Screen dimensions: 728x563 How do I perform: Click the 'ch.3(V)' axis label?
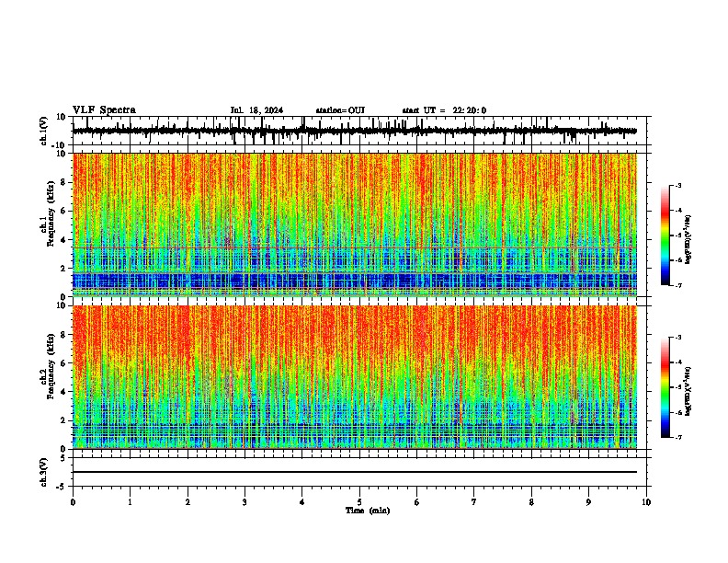pyautogui.click(x=44, y=472)
